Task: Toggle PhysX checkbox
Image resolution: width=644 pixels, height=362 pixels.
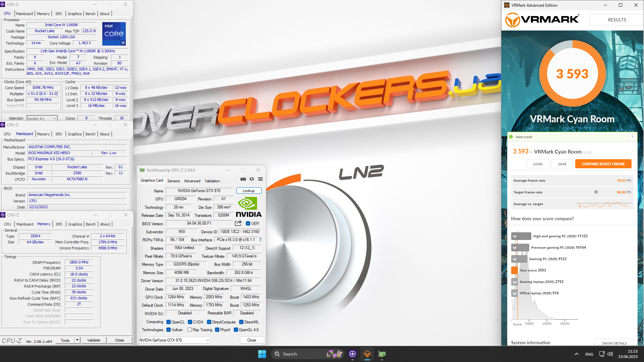Action: tap(217, 330)
